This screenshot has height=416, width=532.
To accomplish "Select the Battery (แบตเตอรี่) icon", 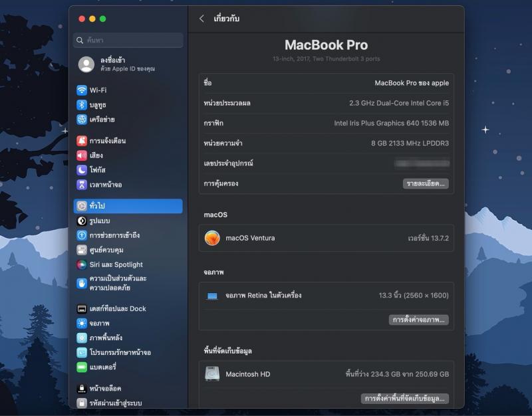I will (x=81, y=367).
